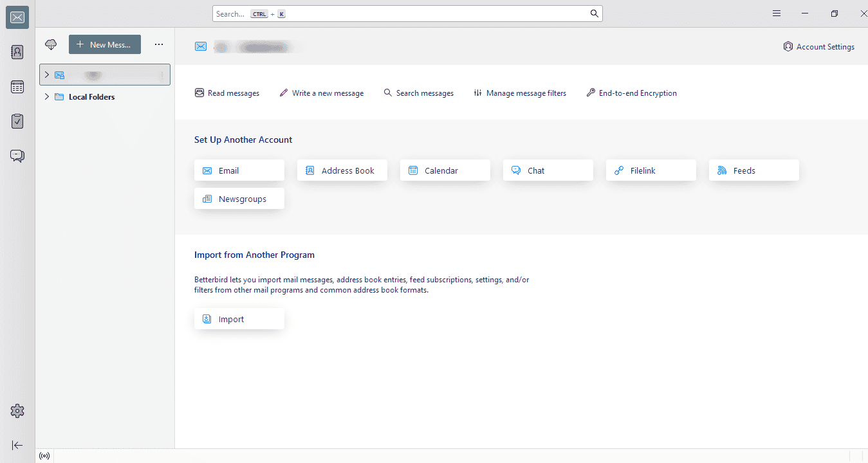Screen dimensions: 868x463
Task: Open the Tasks space icon
Action: point(17,121)
